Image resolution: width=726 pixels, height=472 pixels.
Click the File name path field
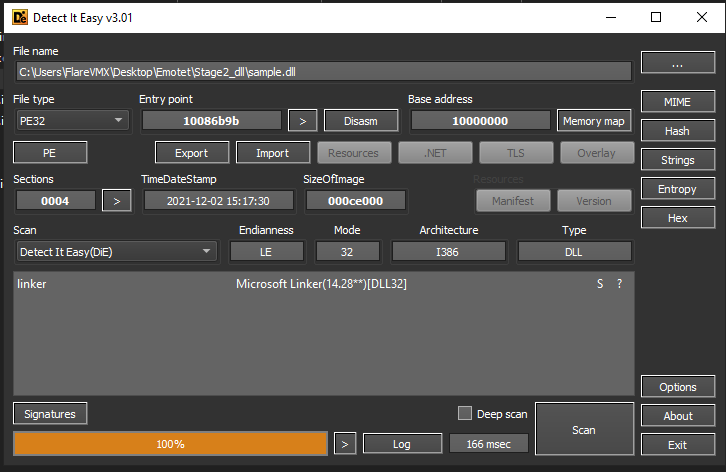[323, 72]
